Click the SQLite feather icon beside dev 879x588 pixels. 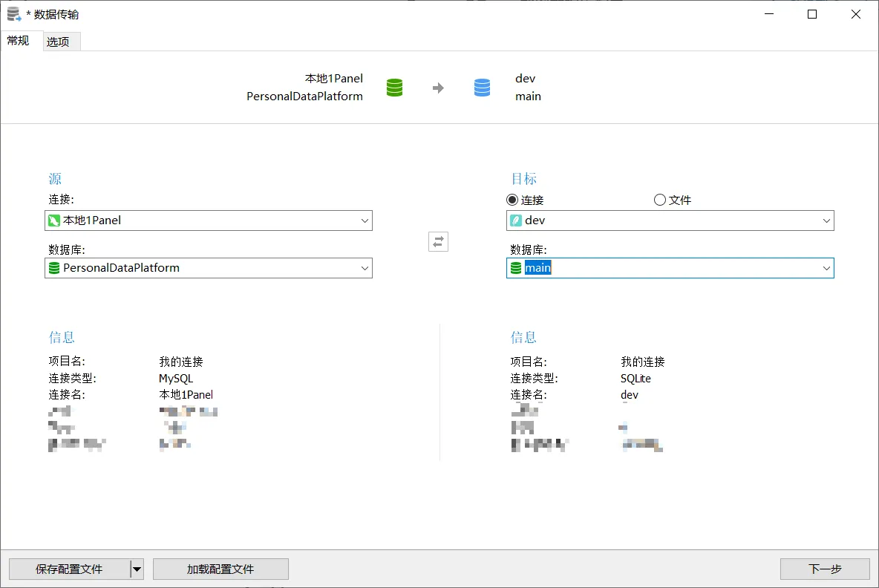click(516, 220)
